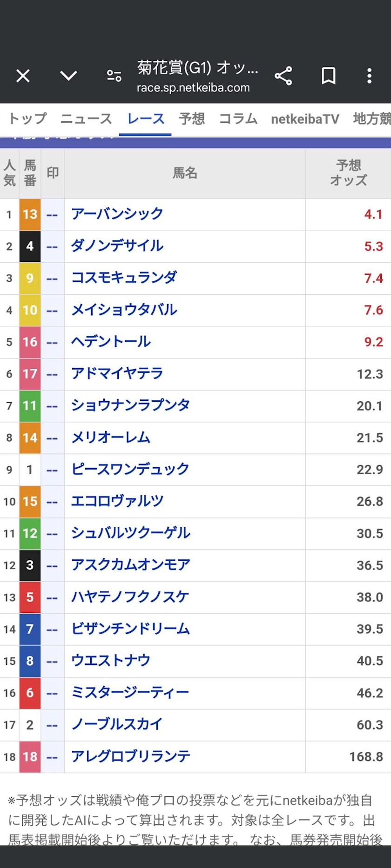Select the 予想 tab
391x868 pixels.
tap(192, 119)
